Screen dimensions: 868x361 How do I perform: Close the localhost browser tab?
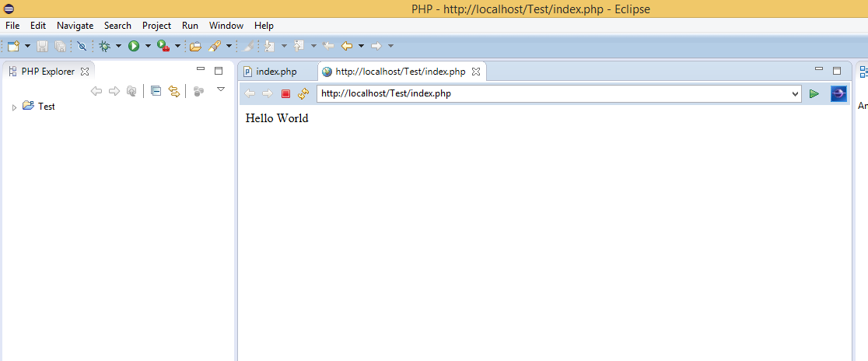476,72
